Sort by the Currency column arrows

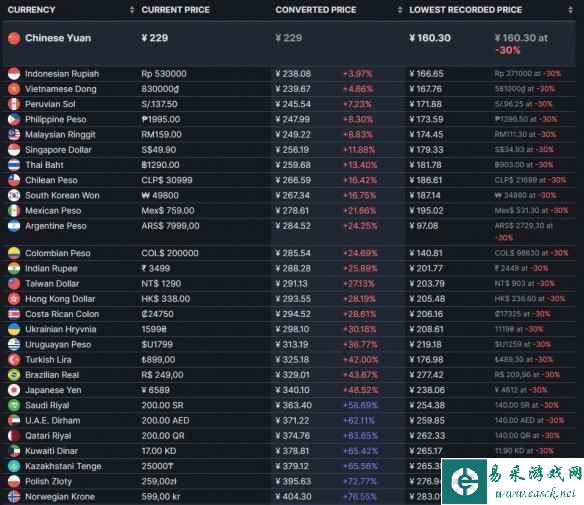tap(132, 10)
